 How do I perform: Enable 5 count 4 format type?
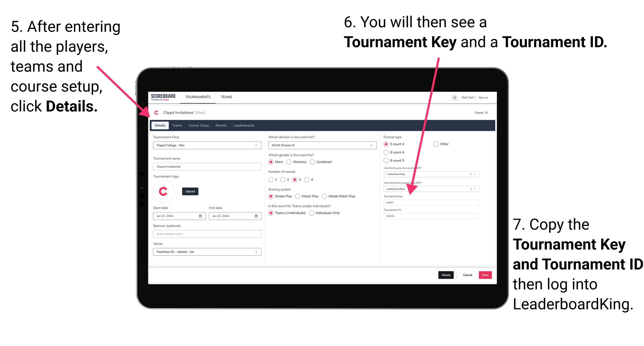tap(385, 144)
